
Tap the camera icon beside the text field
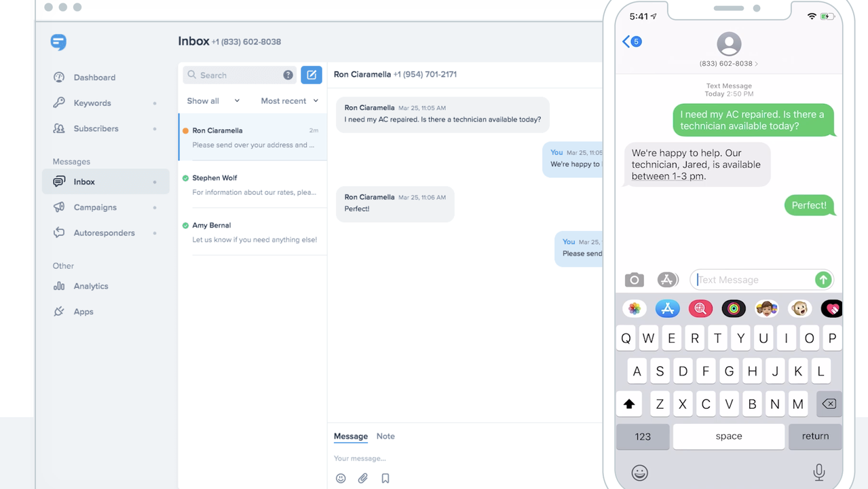coord(634,279)
